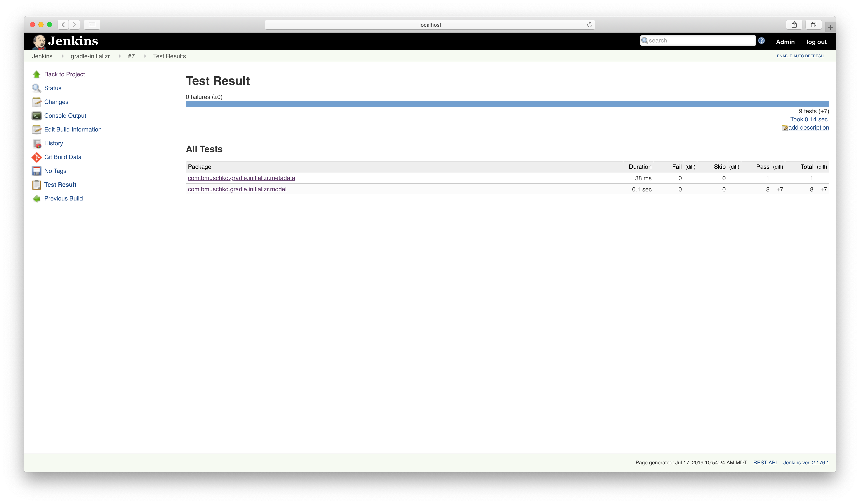Select the Test Result sidebar item
860x504 pixels.
point(60,185)
